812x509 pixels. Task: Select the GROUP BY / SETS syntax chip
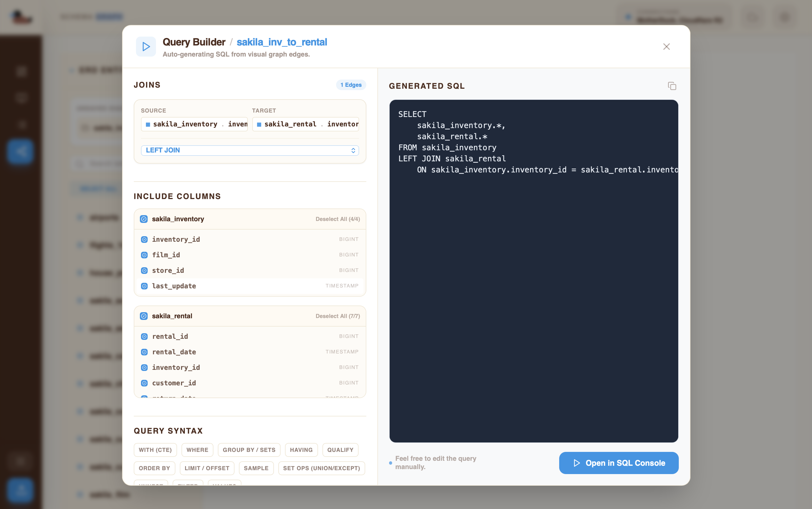click(249, 450)
